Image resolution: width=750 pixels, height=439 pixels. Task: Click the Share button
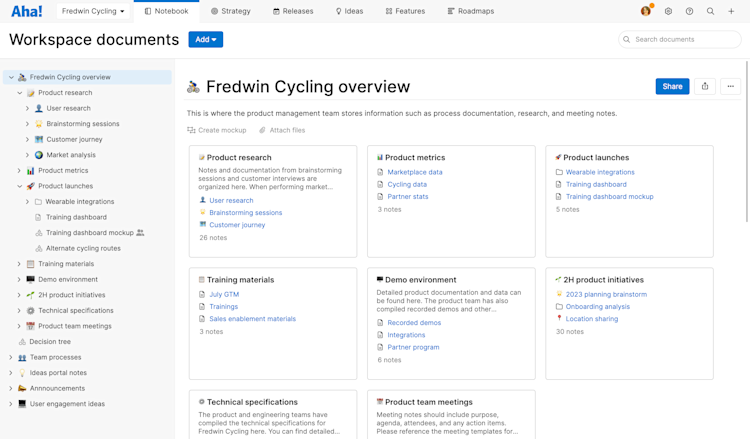point(672,87)
